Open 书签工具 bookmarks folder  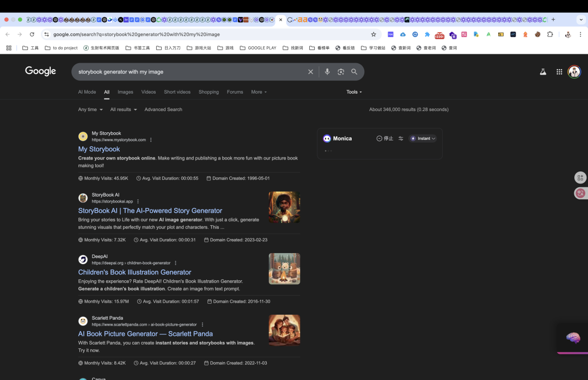(x=138, y=48)
